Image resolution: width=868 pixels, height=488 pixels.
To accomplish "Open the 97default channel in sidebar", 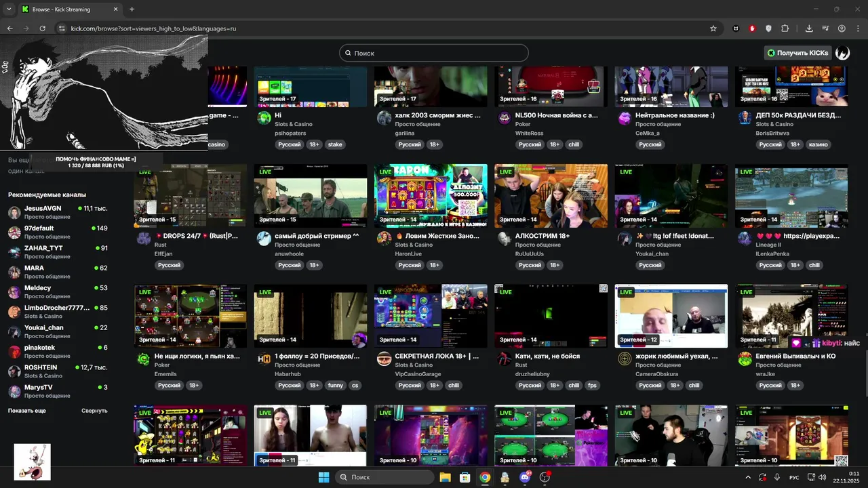I will pos(58,232).
